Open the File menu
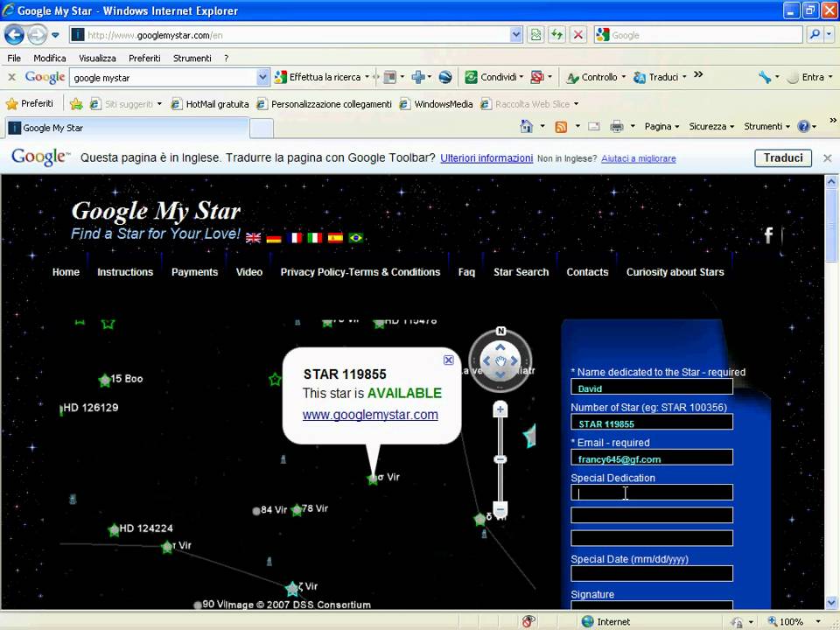Screen dimensions: 840x630 click(14, 58)
